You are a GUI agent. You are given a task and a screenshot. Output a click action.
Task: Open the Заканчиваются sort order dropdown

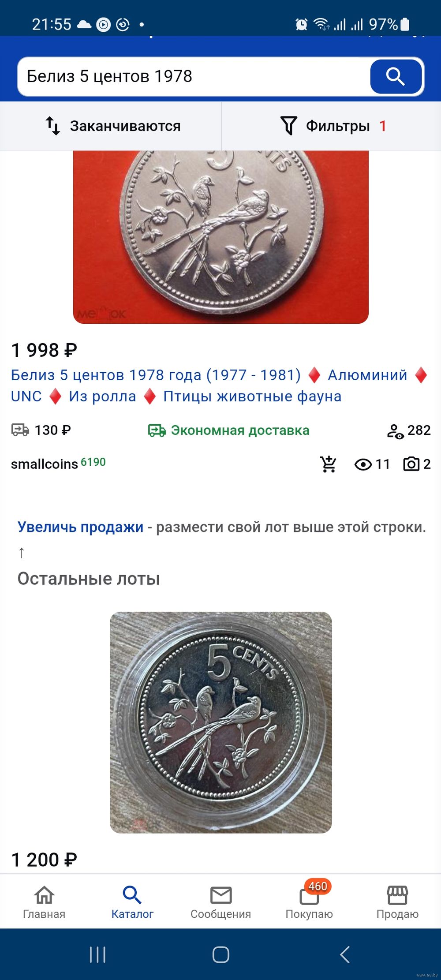pyautogui.click(x=110, y=126)
